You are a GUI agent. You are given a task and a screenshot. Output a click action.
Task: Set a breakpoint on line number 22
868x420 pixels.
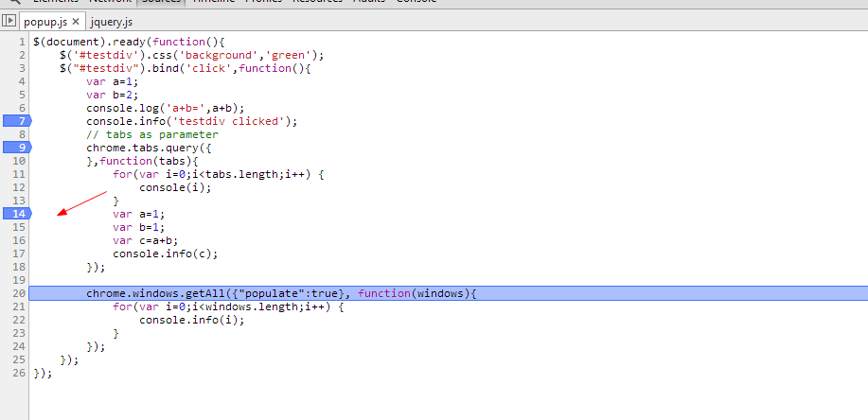tap(19, 321)
